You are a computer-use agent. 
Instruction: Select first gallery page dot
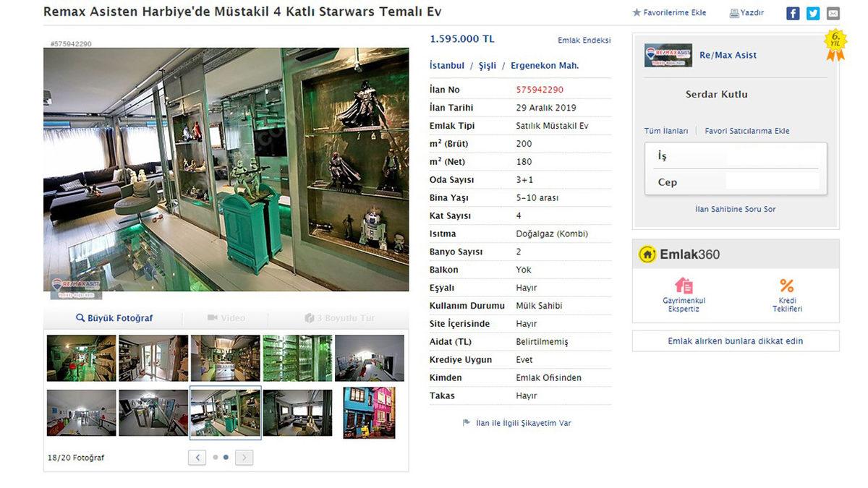pyautogui.click(x=216, y=457)
